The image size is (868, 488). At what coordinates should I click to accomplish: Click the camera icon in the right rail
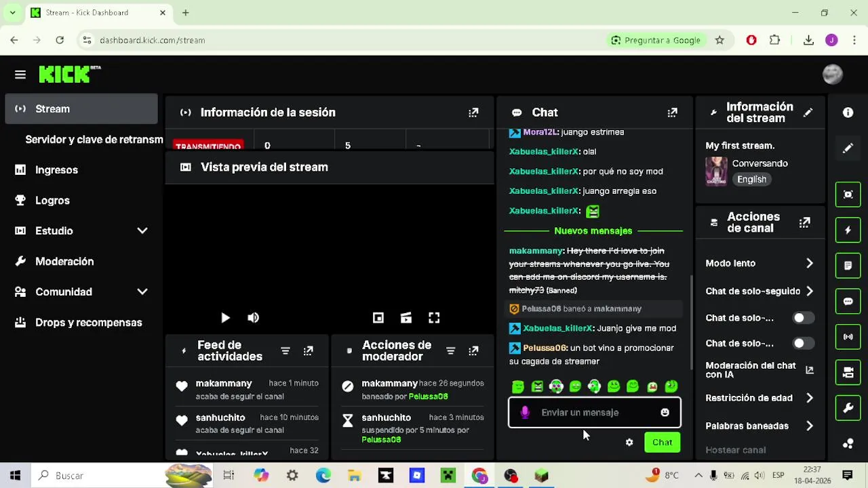[848, 372]
